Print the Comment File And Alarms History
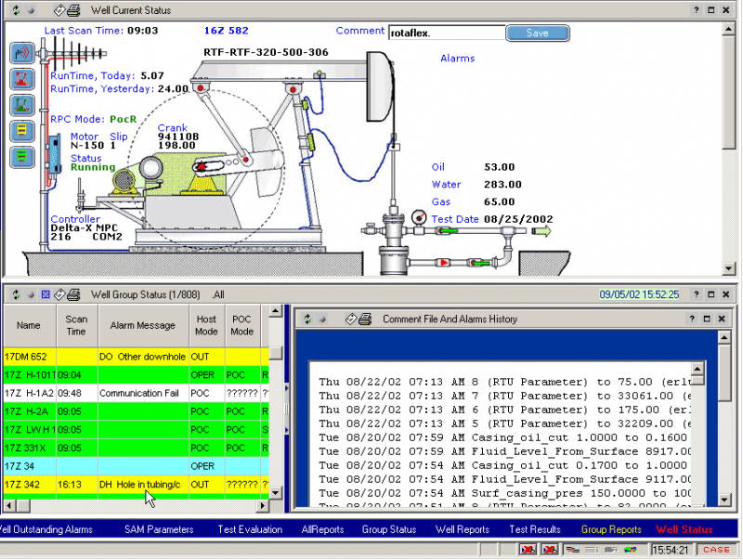743x560 pixels. tap(366, 319)
